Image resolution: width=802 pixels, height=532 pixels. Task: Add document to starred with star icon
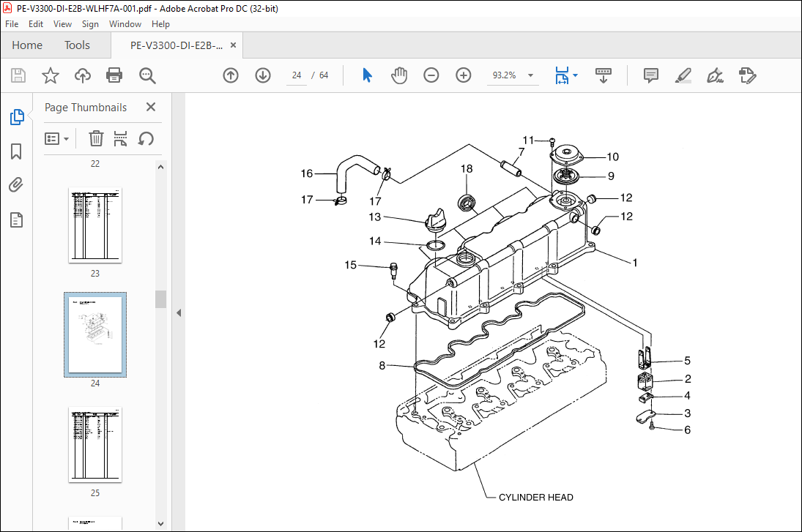pos(50,75)
